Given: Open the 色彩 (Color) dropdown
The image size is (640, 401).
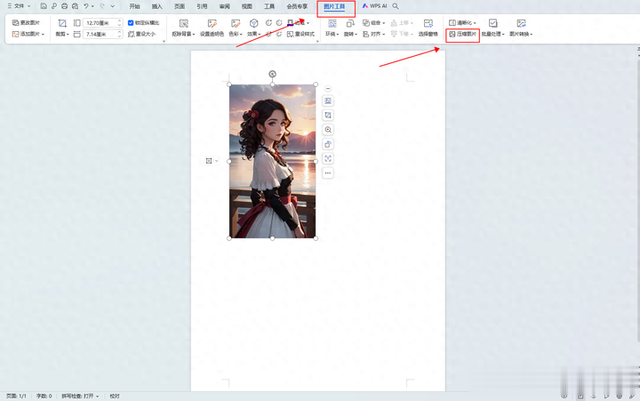Looking at the screenshot, I should tap(236, 34).
